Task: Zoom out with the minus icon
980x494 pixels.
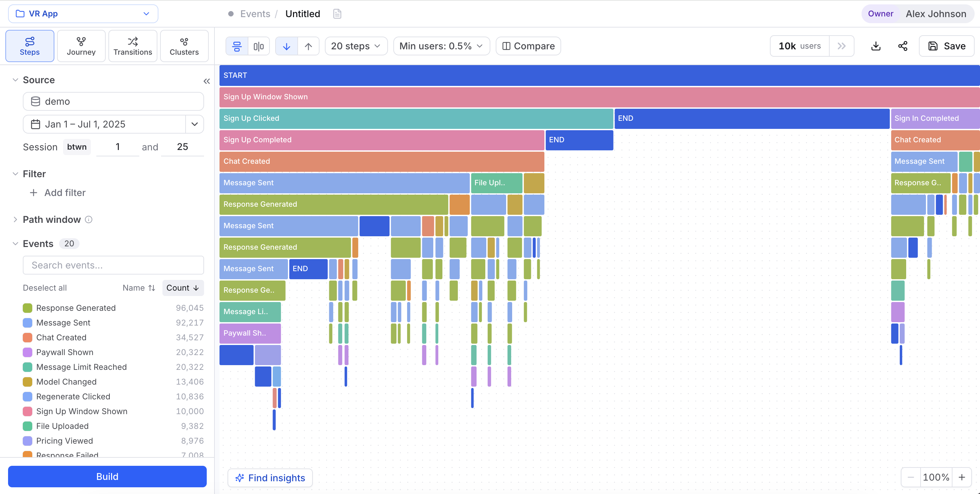Action: pyautogui.click(x=911, y=477)
